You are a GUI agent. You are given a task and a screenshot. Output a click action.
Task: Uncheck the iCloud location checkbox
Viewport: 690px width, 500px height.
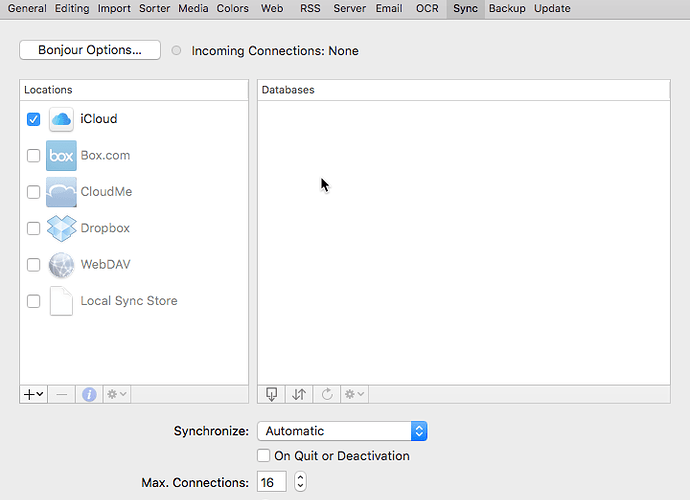pyautogui.click(x=33, y=119)
